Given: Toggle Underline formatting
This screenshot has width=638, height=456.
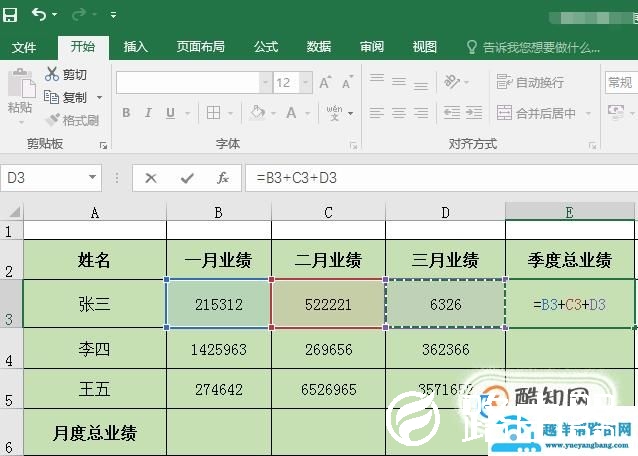Looking at the screenshot, I should (170, 113).
